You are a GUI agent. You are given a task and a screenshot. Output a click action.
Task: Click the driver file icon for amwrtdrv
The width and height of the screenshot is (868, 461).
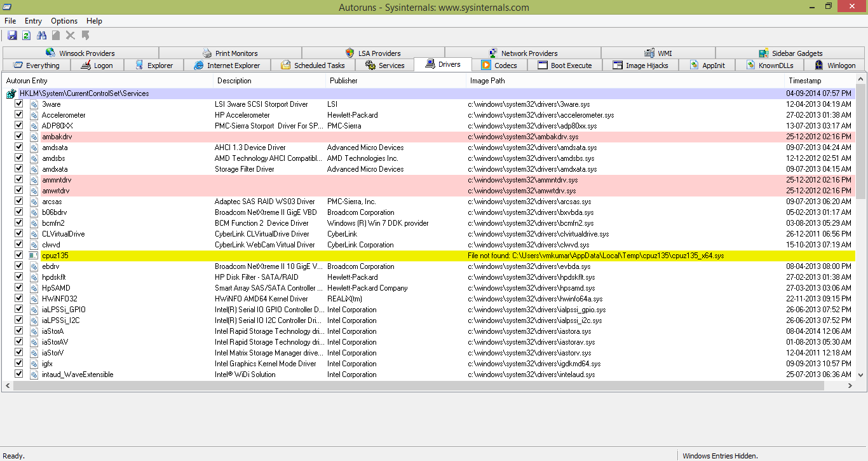pos(34,191)
